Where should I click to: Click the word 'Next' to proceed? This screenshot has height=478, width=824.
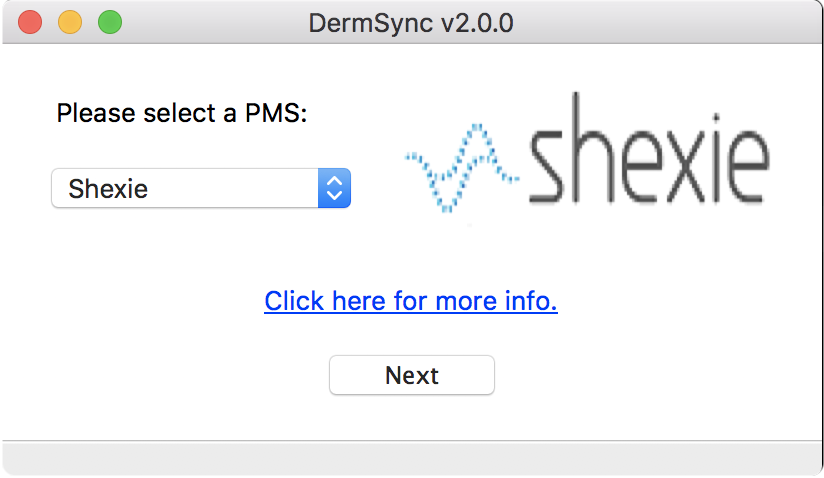pyautogui.click(x=412, y=375)
